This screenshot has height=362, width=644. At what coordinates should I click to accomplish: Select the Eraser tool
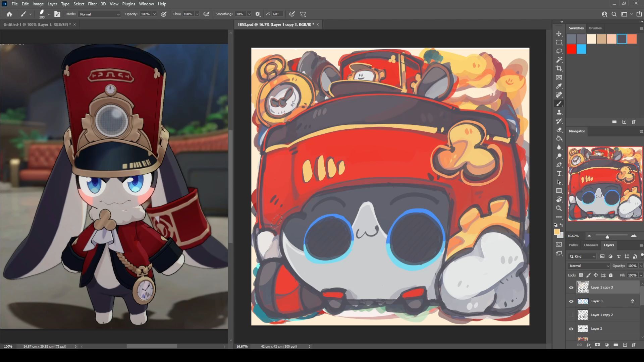point(559,130)
